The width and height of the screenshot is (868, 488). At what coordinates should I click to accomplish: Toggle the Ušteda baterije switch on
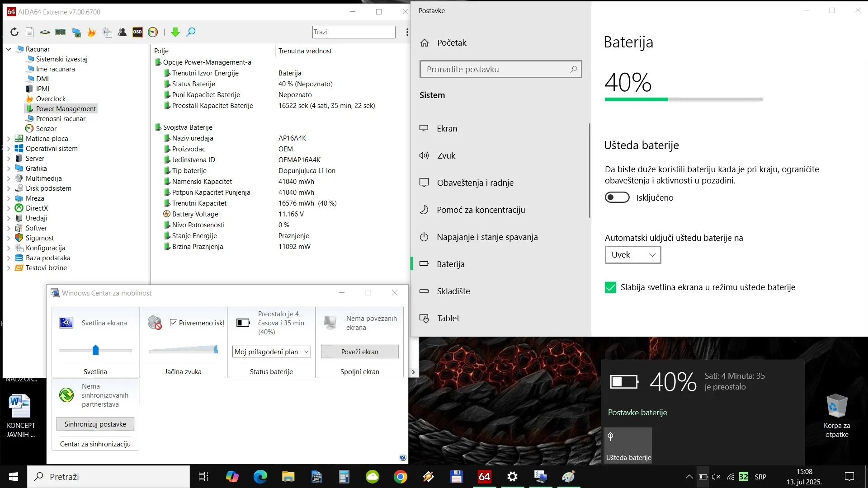(x=617, y=197)
